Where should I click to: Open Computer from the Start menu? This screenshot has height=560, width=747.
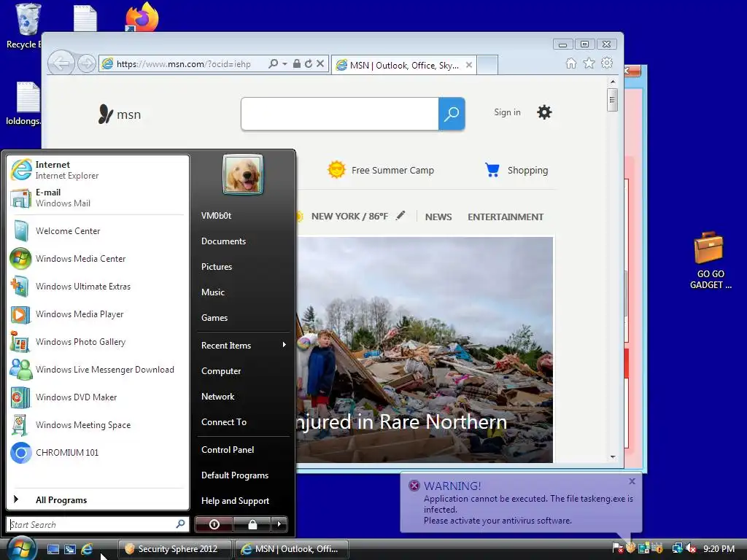[243, 371]
